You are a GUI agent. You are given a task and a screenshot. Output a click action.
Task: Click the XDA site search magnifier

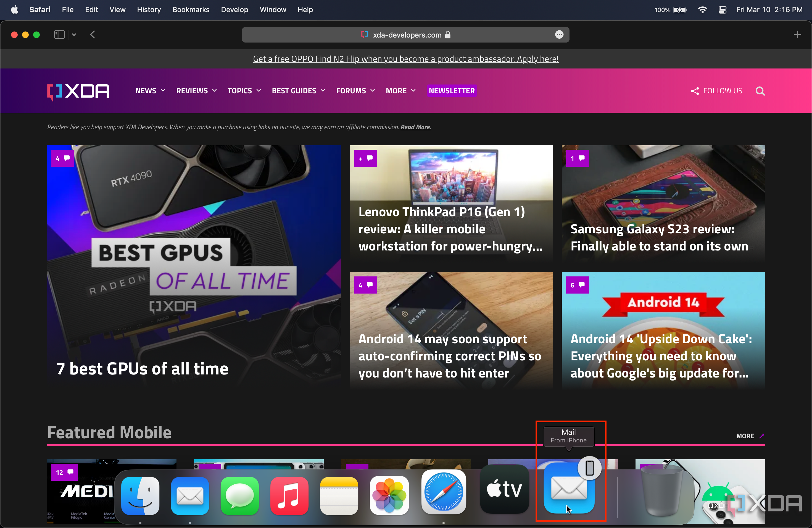point(760,91)
